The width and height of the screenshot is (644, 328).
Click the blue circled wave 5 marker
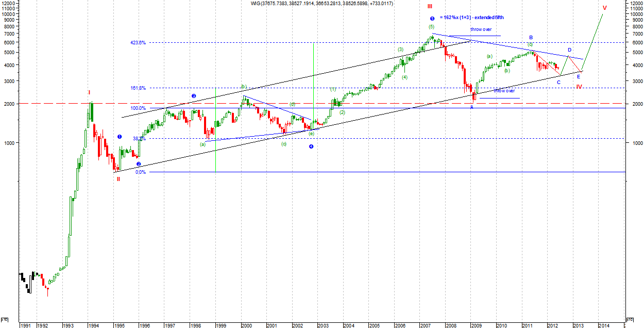click(x=432, y=19)
